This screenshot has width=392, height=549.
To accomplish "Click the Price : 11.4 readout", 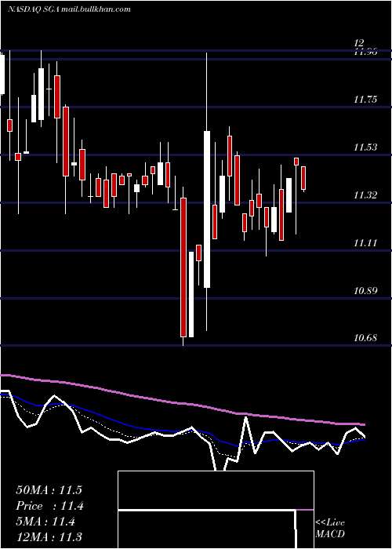I will tap(49, 506).
